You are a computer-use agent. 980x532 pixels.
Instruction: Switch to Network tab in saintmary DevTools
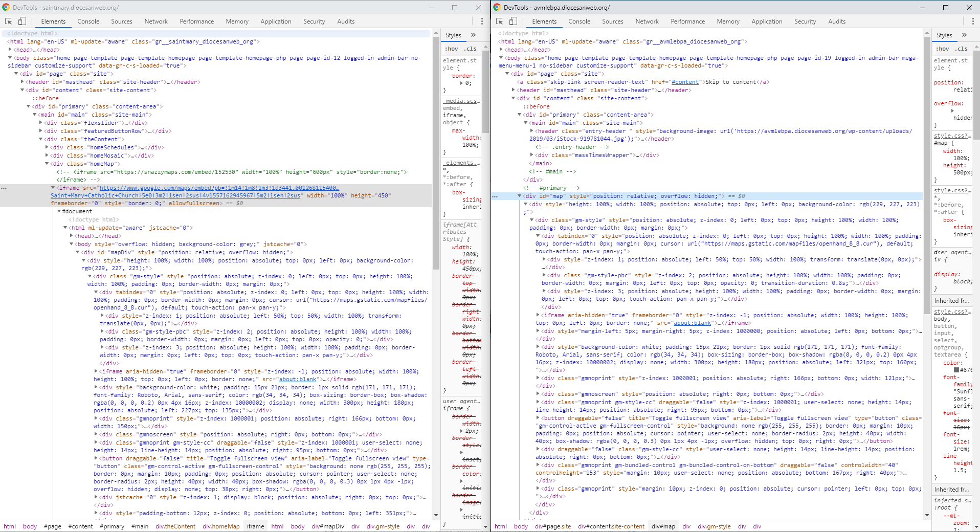[x=156, y=21]
